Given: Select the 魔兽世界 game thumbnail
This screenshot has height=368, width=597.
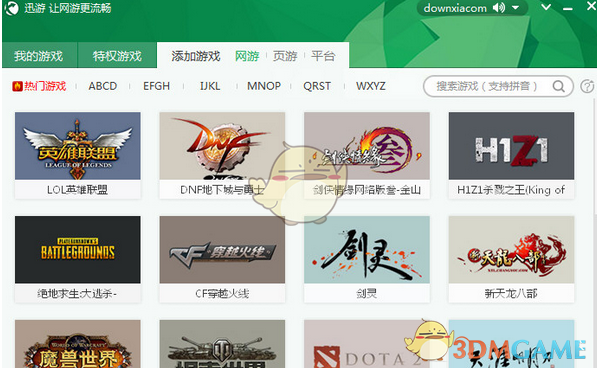Looking at the screenshot, I should point(78,344).
